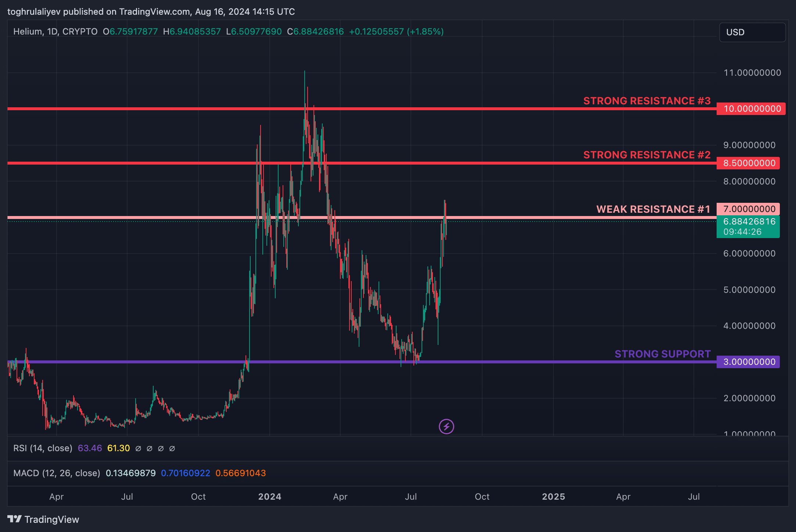Click the 4.00000000 price axis tick
This screenshot has width=796, height=532.
[x=749, y=326]
